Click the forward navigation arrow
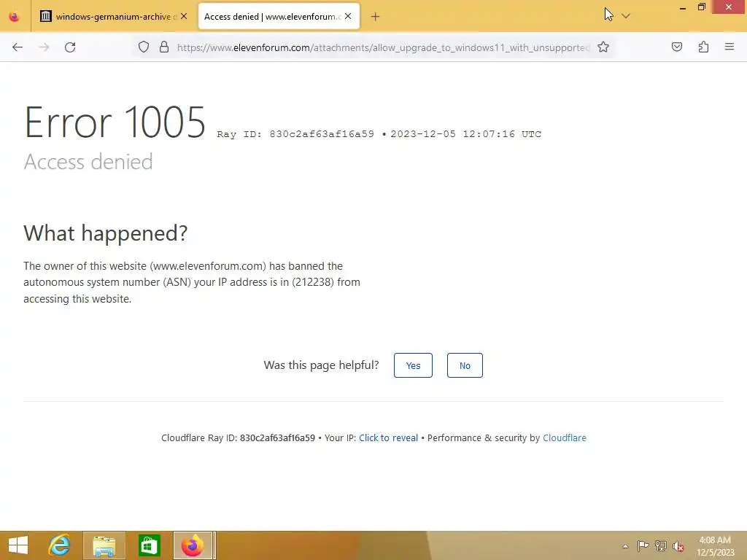The height and width of the screenshot is (560, 747). pyautogui.click(x=44, y=47)
